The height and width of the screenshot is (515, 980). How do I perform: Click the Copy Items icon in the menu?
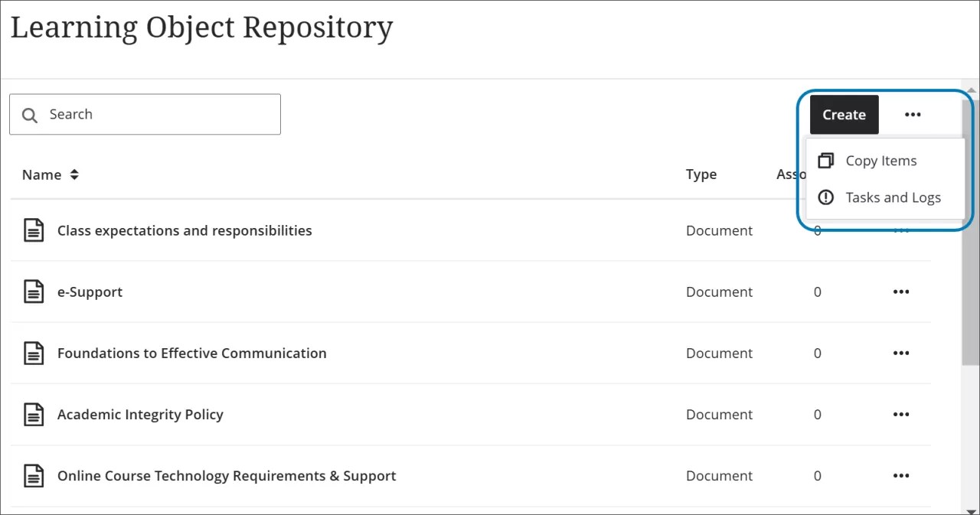[x=825, y=160]
